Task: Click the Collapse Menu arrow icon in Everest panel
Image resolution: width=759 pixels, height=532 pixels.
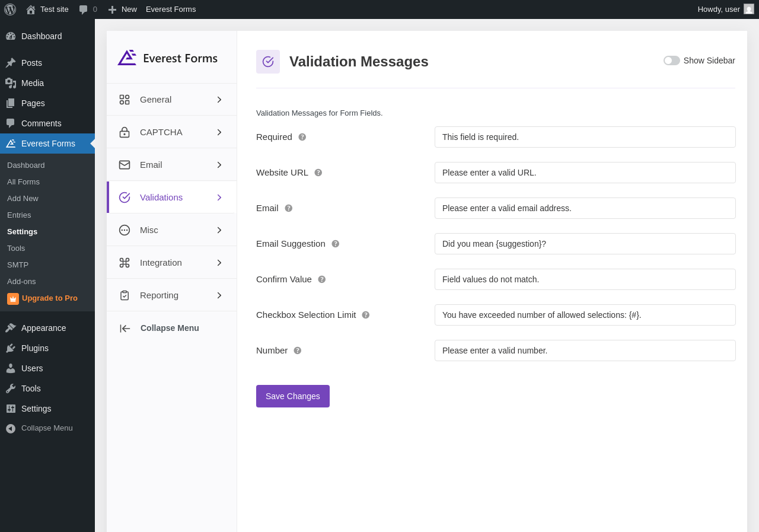Action: (125, 329)
